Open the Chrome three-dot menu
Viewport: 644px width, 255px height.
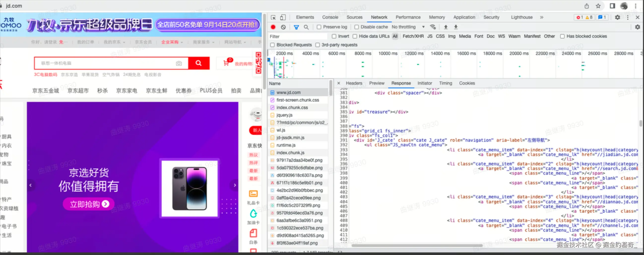[636, 6]
